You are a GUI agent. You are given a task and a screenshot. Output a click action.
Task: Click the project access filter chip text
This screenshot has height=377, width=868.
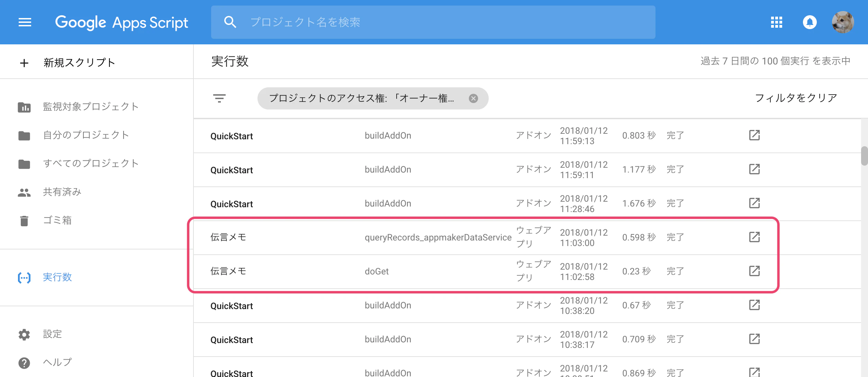point(361,98)
